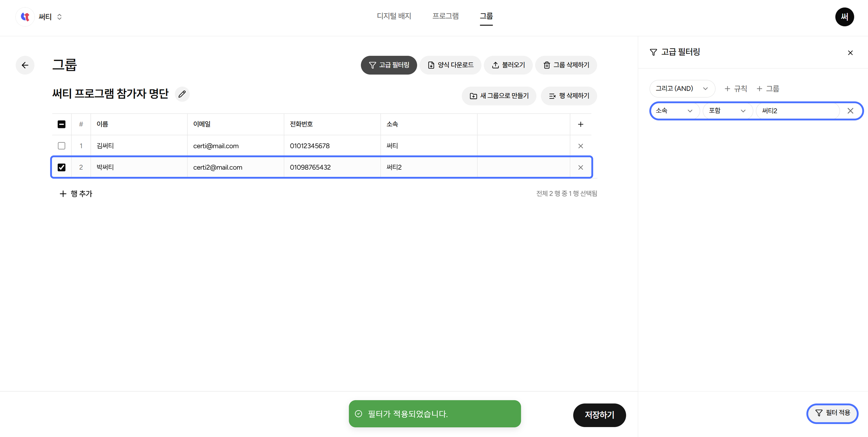Add a column with plus icon
Image resolution: width=868 pixels, height=437 pixels.
point(581,124)
